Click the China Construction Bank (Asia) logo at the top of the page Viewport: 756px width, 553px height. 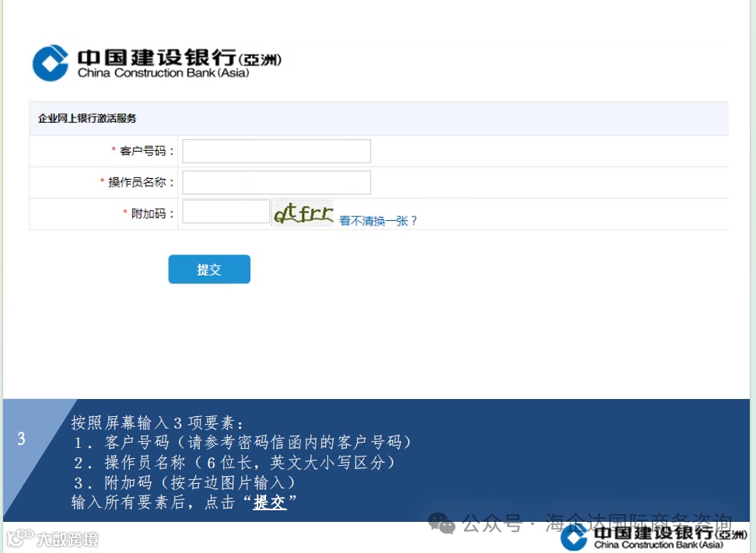pos(156,63)
